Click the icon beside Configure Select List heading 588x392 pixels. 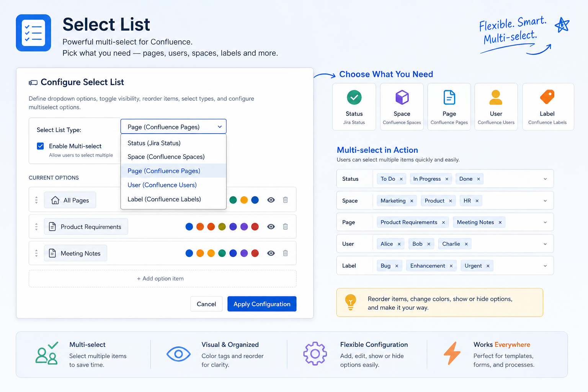pos(33,83)
